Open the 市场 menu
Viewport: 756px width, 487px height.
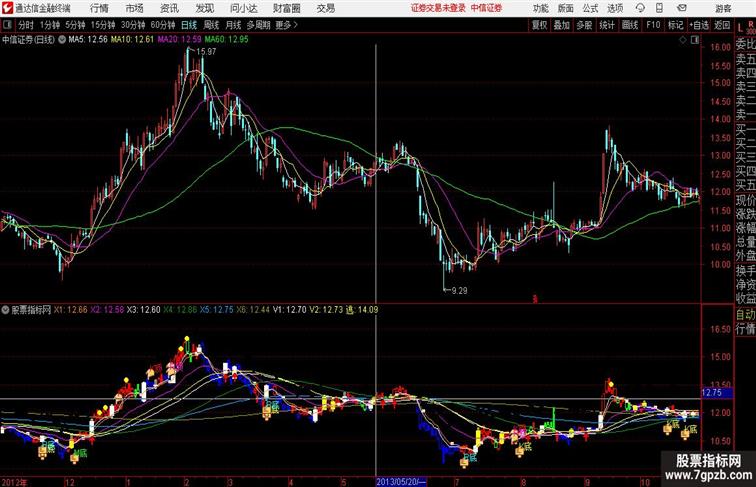click(x=135, y=8)
